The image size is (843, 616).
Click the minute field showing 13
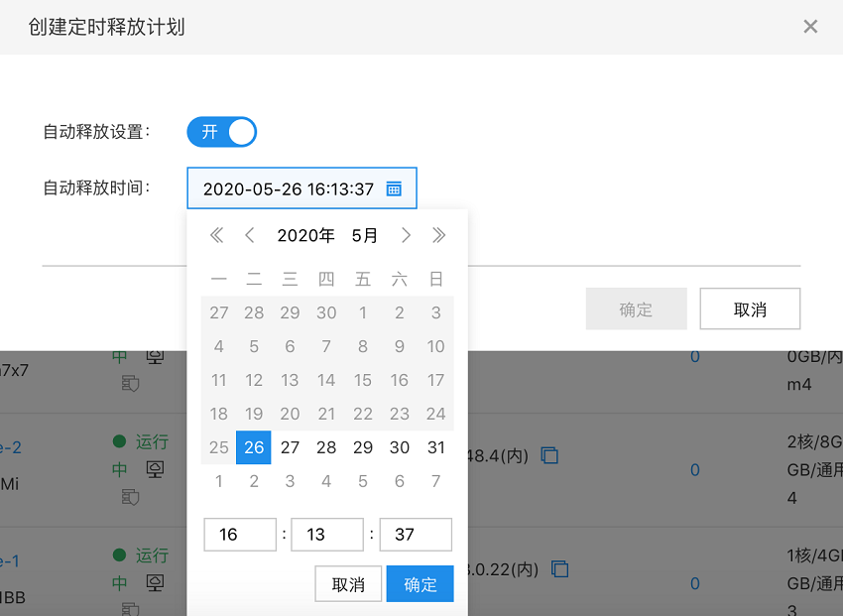pos(326,535)
